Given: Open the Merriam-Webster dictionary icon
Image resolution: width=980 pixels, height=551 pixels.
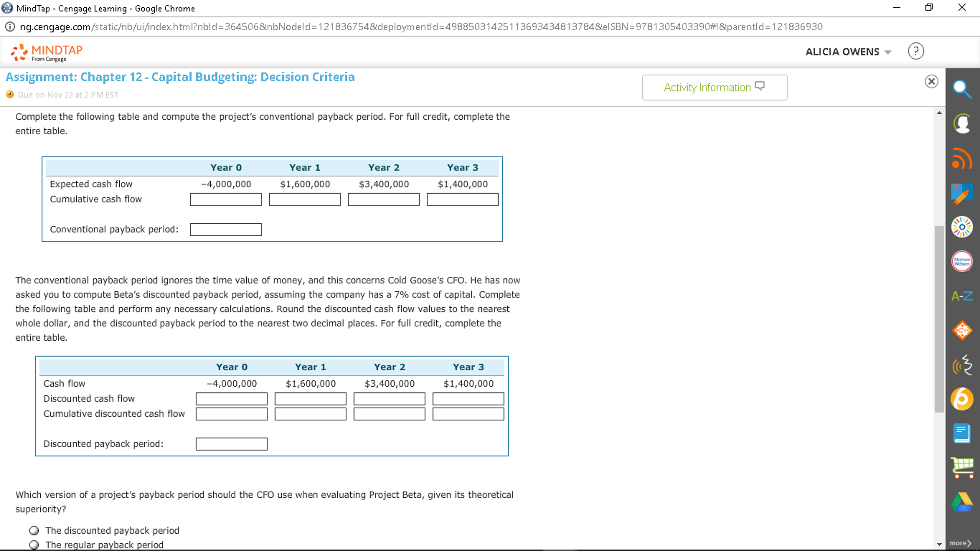Looking at the screenshot, I should coord(962,262).
